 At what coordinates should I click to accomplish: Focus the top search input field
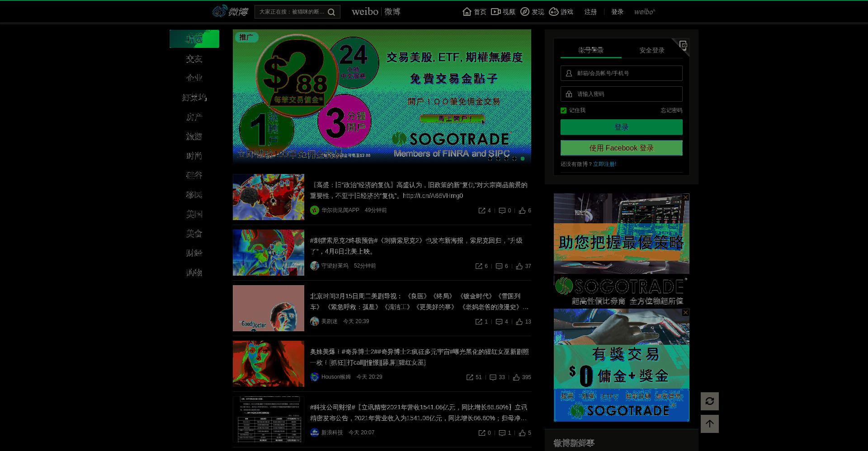pyautogui.click(x=292, y=12)
